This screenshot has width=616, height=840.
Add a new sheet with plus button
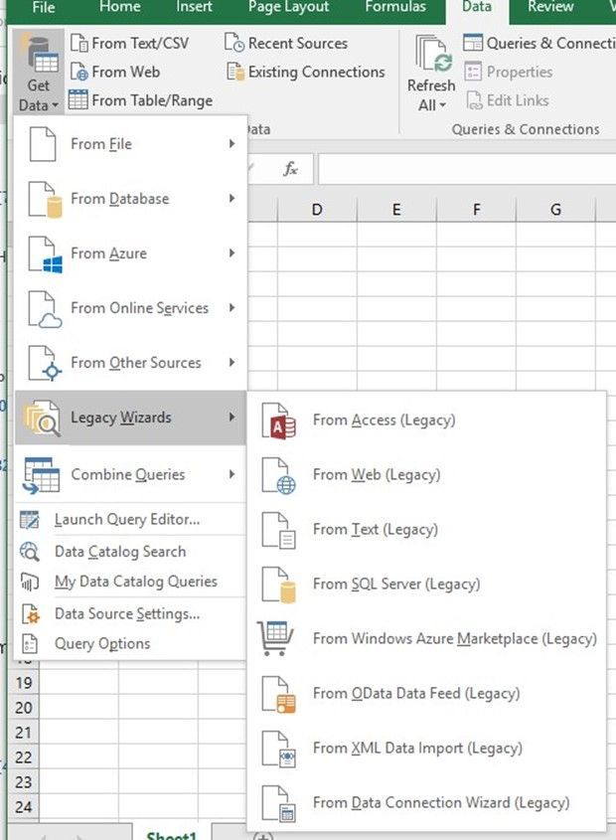[x=262, y=836]
